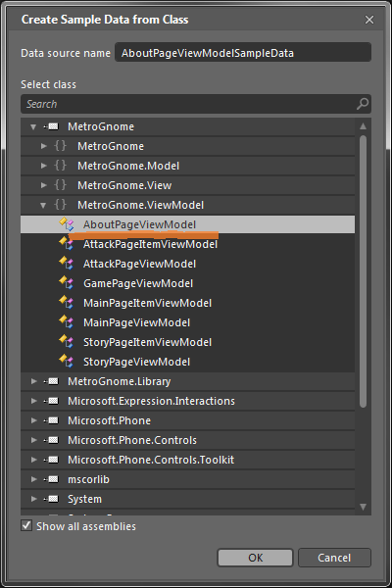Click the assembly icon beside Microsoft.Phone
Screen dimensions: 392x588
[51, 420]
